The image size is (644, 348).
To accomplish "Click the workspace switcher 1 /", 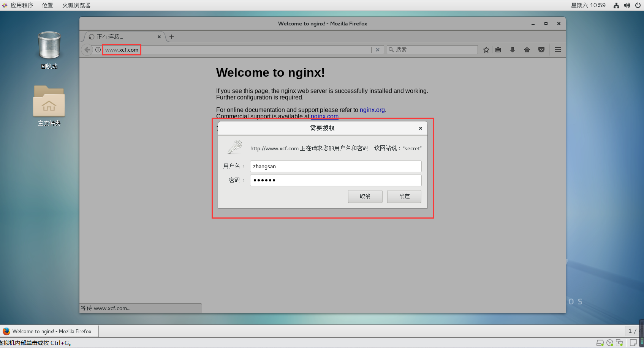I will [x=633, y=331].
